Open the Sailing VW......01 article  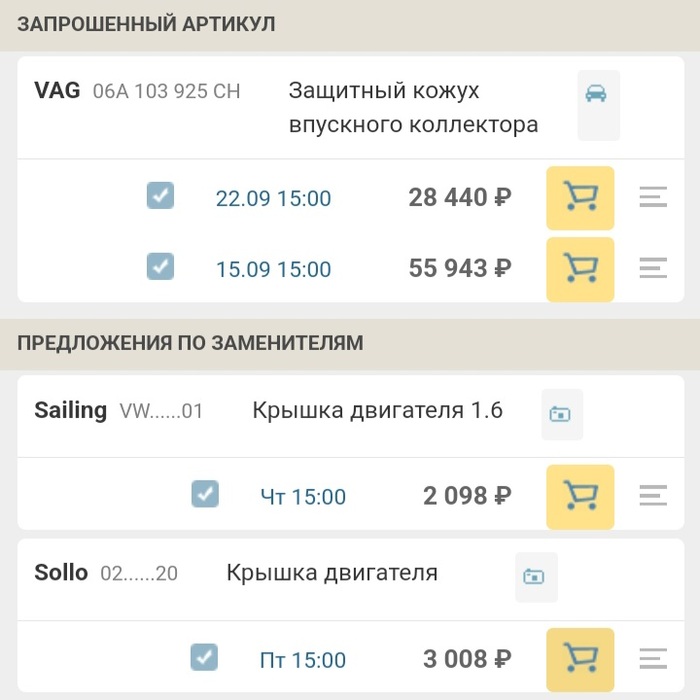(x=160, y=411)
